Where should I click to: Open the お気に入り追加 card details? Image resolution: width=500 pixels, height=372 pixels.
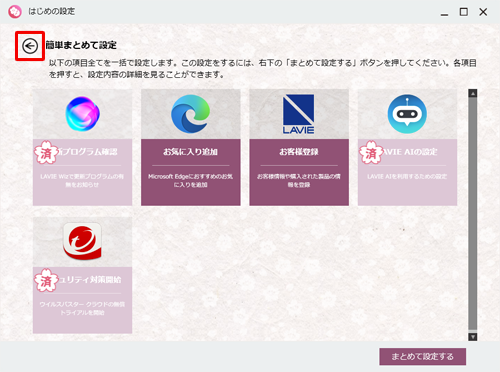pos(191,147)
